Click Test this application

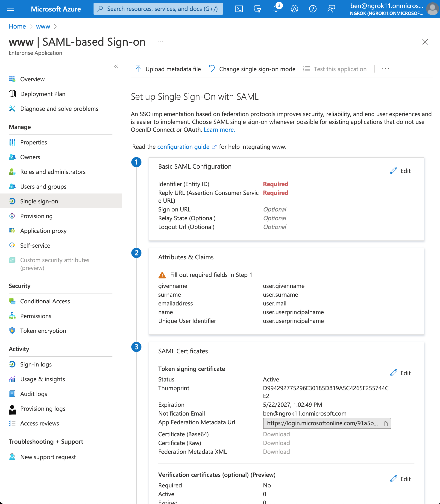[334, 69]
